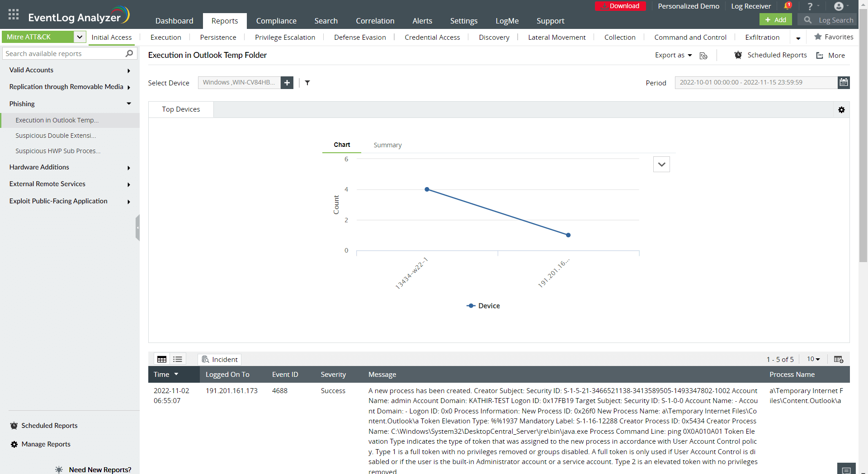Viewport: 868px width, 474px height.
Task: Click the green Add button
Action: tap(776, 20)
